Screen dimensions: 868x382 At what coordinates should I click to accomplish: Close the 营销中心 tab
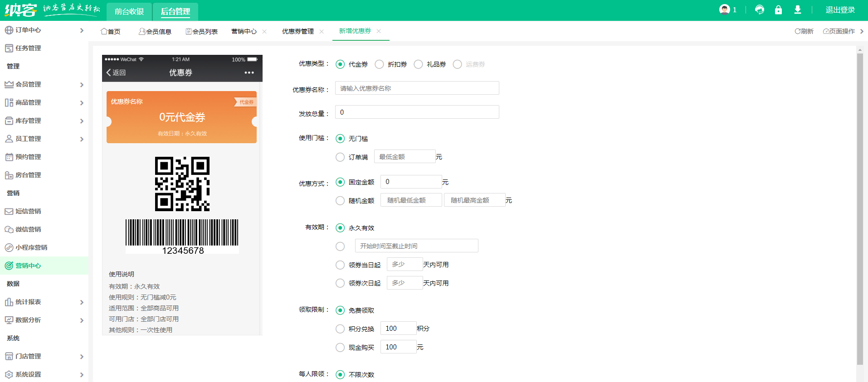tap(264, 31)
